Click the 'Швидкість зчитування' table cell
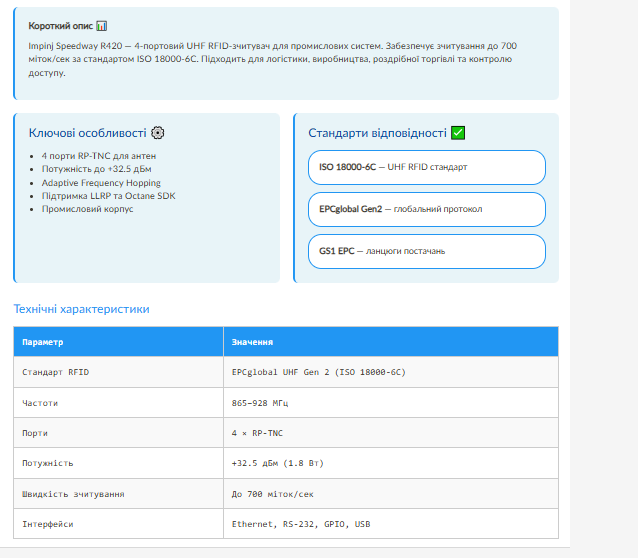This screenshot has width=638, height=558. [118, 494]
